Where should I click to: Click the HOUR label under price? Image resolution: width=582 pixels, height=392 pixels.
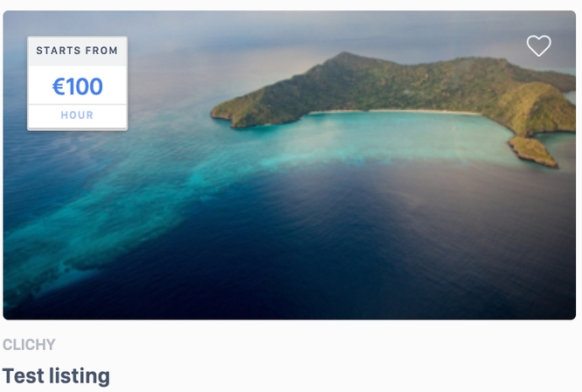[77, 115]
